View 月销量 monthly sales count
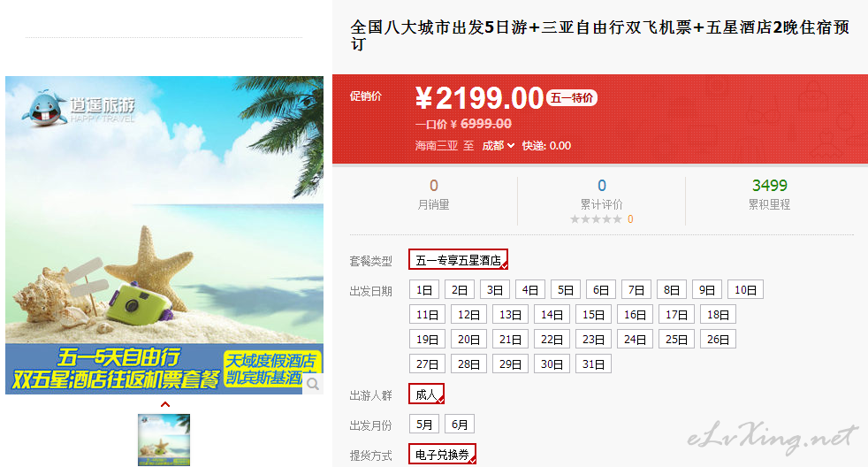 (433, 186)
